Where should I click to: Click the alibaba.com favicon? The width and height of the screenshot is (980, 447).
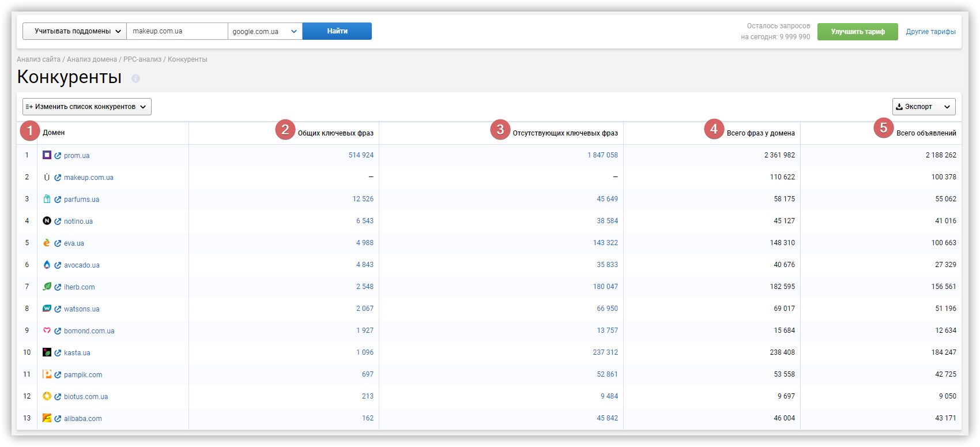coord(47,418)
